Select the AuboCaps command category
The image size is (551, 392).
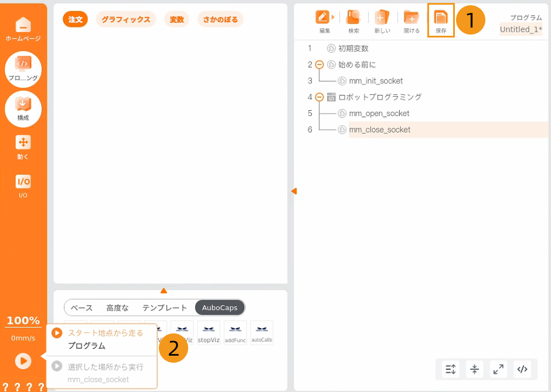tap(220, 308)
